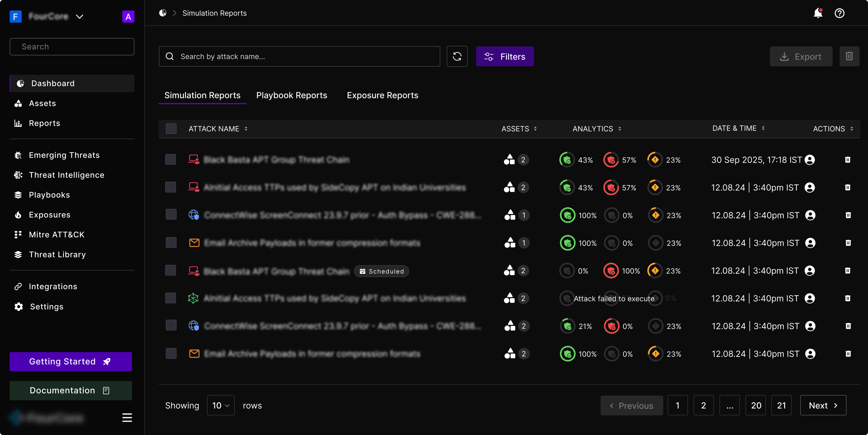Check the 21% score row checkbox
Screen dimensions: 868x435
[171, 325]
